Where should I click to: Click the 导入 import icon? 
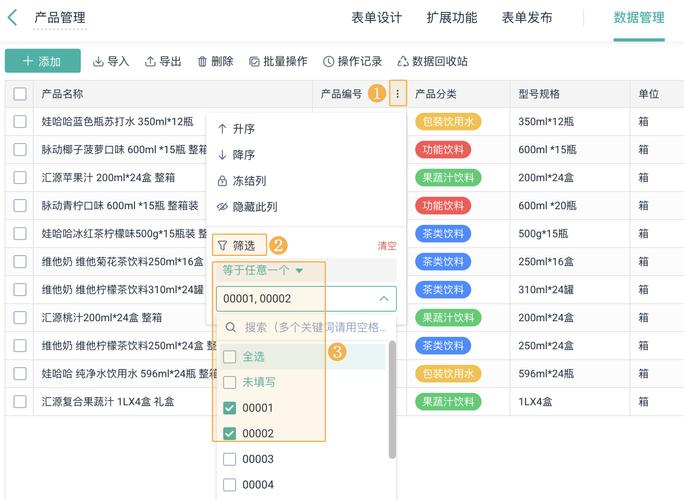(x=99, y=62)
